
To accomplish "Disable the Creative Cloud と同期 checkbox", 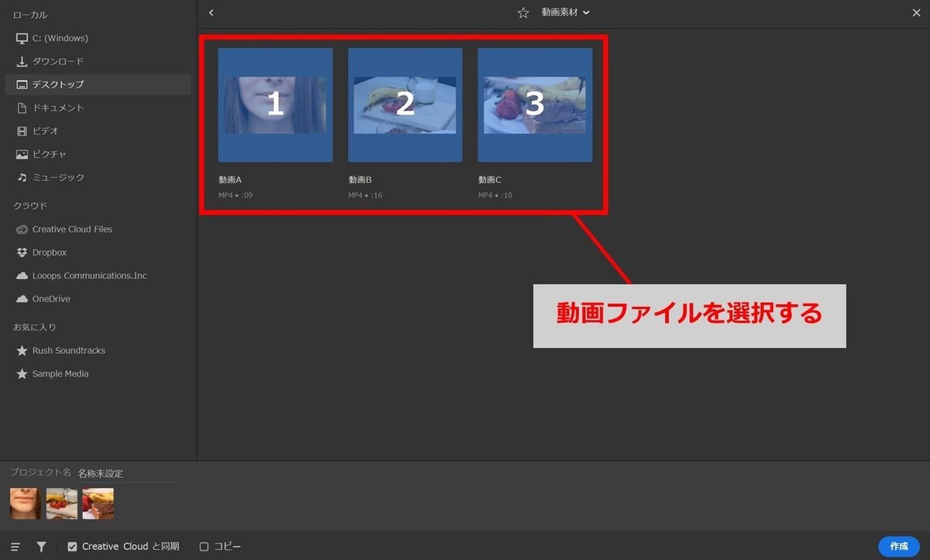I will point(72,546).
